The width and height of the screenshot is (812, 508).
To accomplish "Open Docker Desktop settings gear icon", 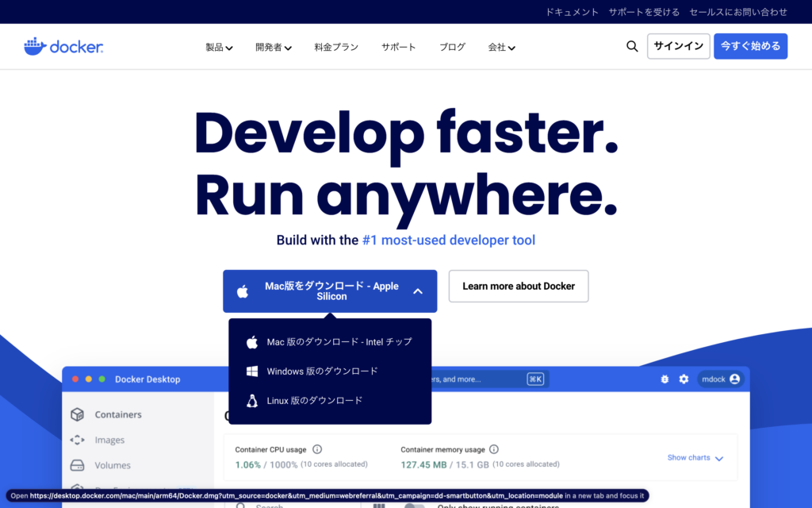I will coord(684,379).
